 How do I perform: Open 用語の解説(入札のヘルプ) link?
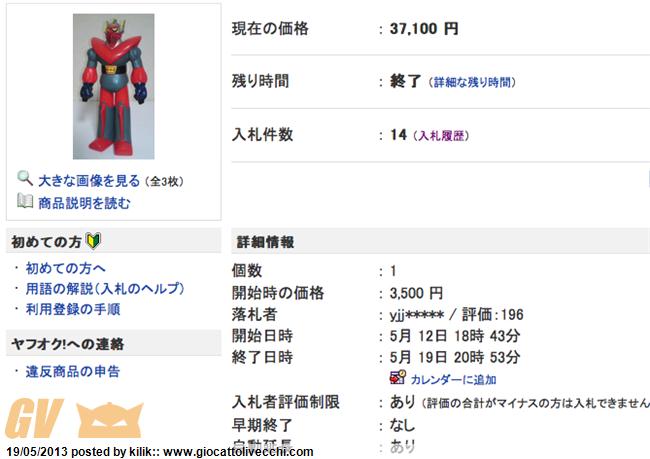coord(105,289)
